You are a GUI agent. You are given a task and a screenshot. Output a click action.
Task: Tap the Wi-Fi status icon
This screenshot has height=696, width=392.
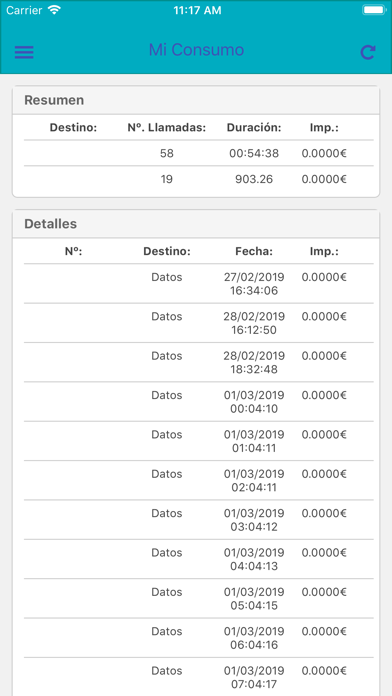click(55, 10)
